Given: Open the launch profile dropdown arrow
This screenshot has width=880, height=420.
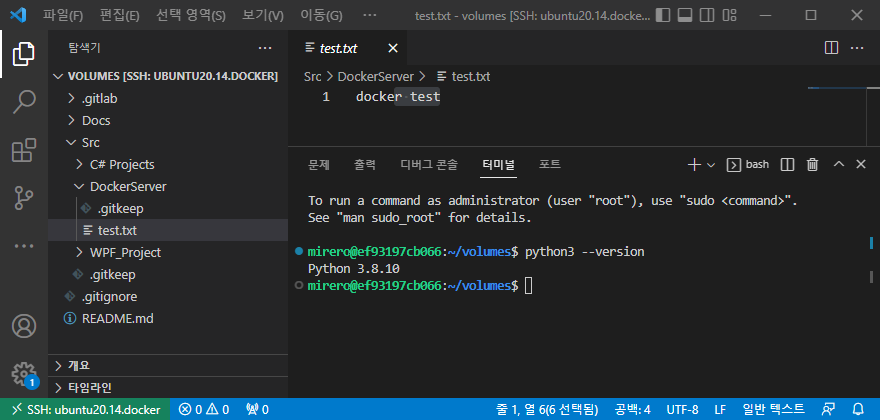Looking at the screenshot, I should pos(711,165).
